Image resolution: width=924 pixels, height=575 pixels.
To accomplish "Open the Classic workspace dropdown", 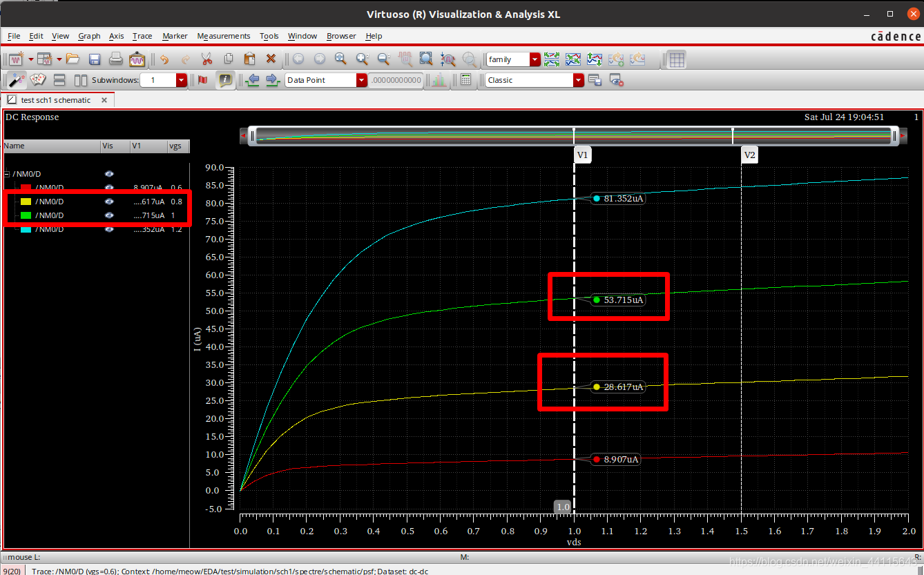I will click(x=579, y=80).
